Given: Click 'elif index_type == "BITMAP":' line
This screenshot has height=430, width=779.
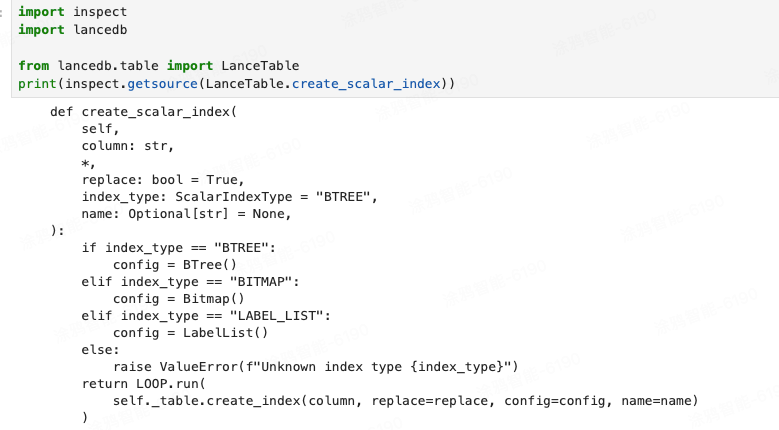Looking at the screenshot, I should click(x=190, y=282).
